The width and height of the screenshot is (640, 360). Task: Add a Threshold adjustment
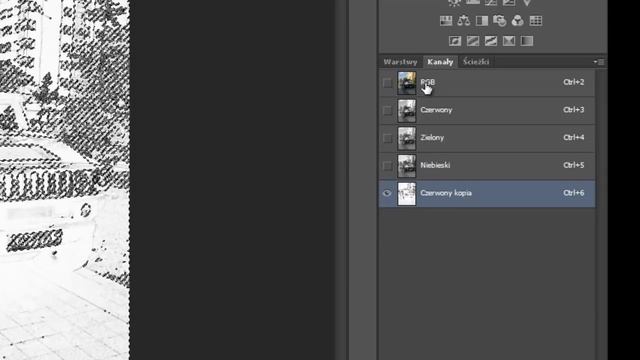491,41
